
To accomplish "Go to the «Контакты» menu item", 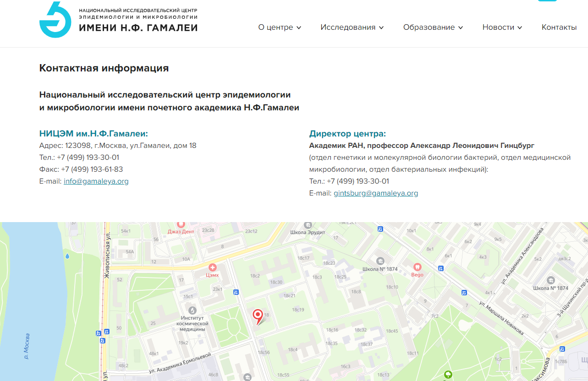I will point(559,27).
